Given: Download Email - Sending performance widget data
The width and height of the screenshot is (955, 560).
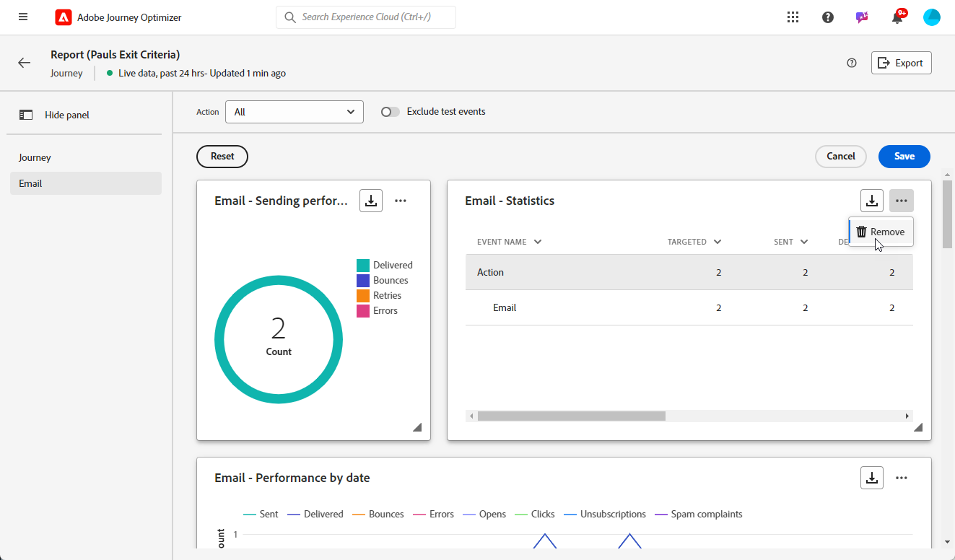Looking at the screenshot, I should pos(371,201).
